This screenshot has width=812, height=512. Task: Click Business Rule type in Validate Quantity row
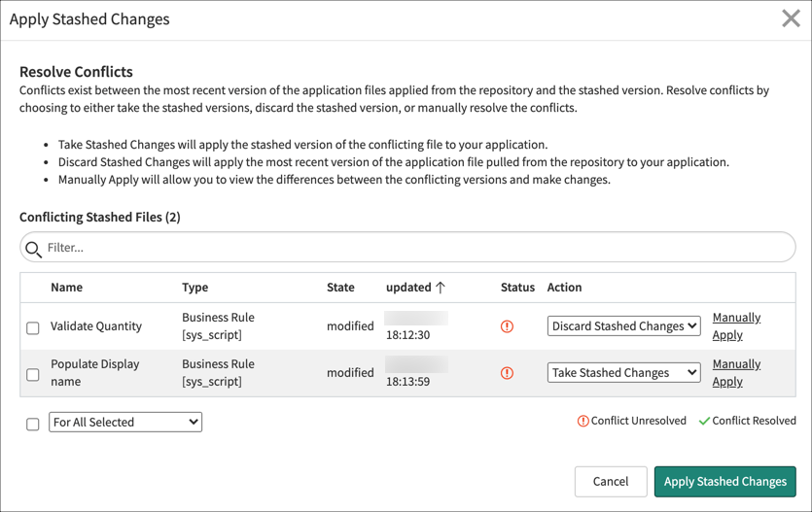point(218,326)
